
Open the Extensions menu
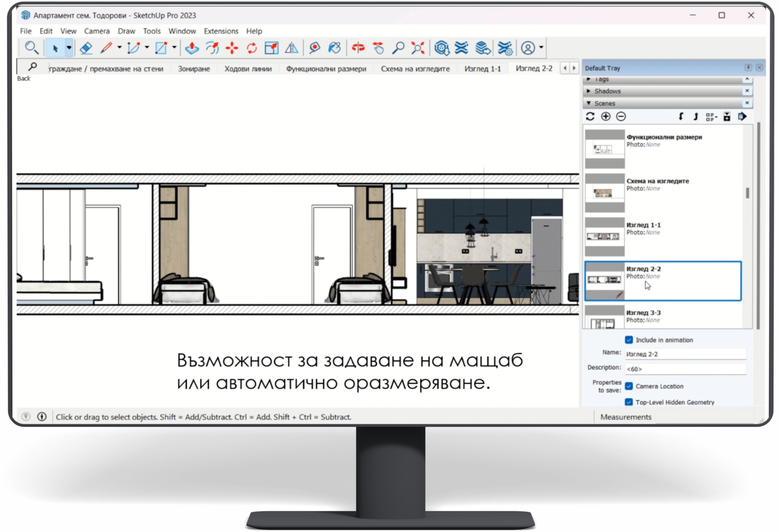point(221,31)
